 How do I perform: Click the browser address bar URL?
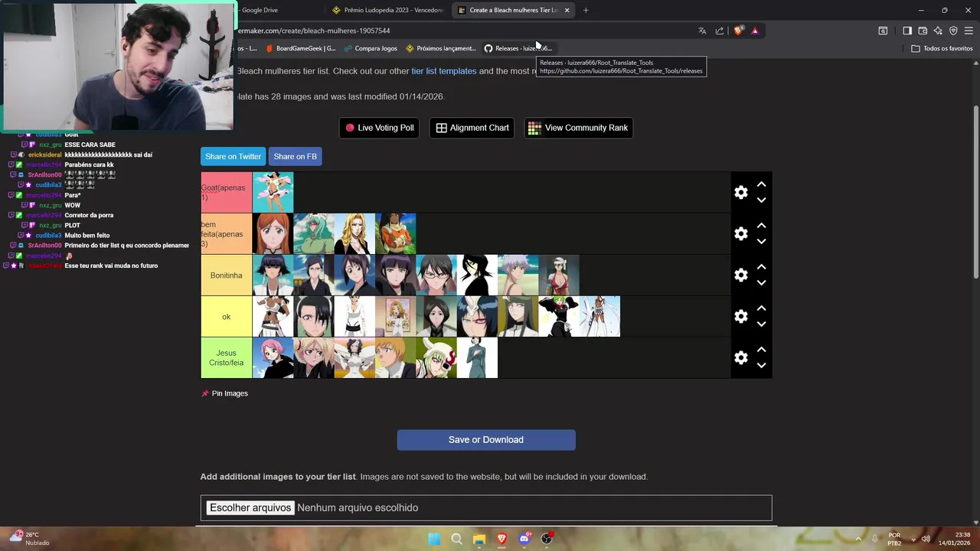click(x=314, y=31)
